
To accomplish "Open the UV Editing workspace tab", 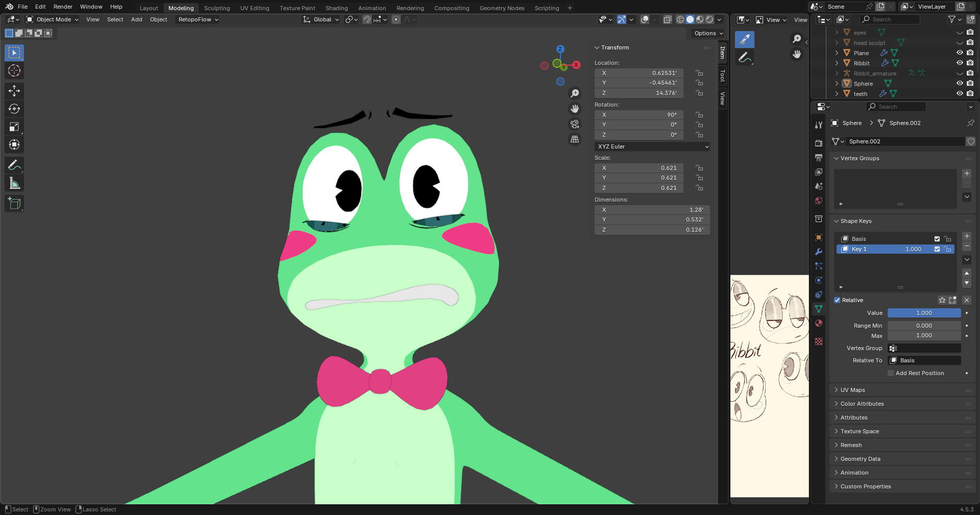I will tap(255, 8).
